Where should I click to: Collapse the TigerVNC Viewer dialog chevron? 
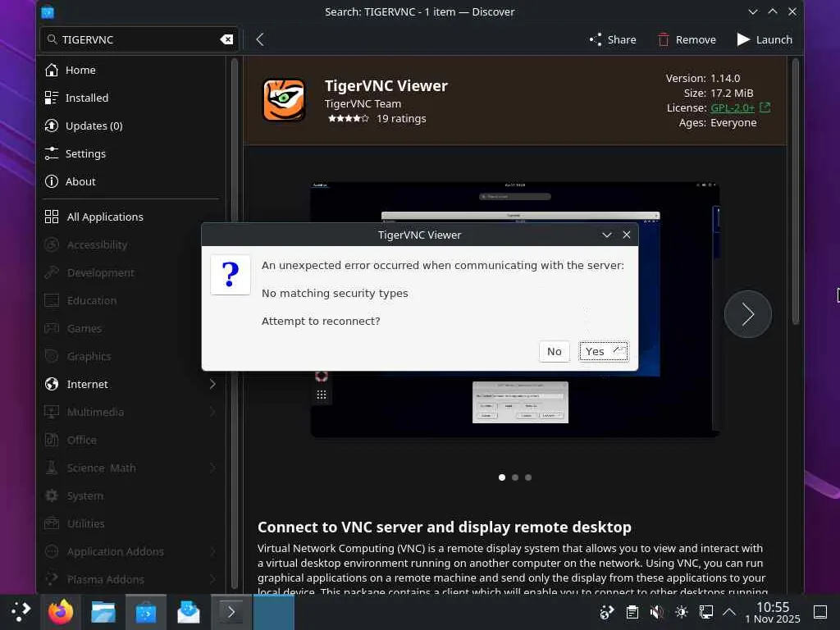606,235
